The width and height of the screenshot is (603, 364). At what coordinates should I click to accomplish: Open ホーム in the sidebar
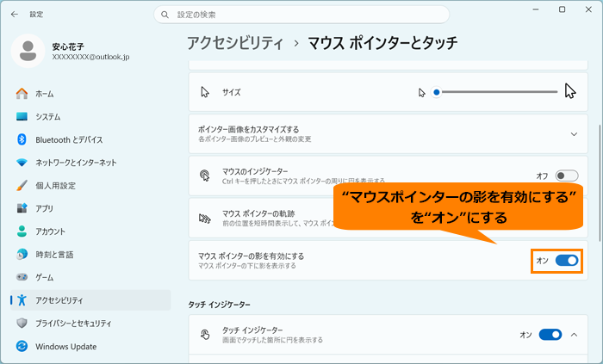pos(90,93)
